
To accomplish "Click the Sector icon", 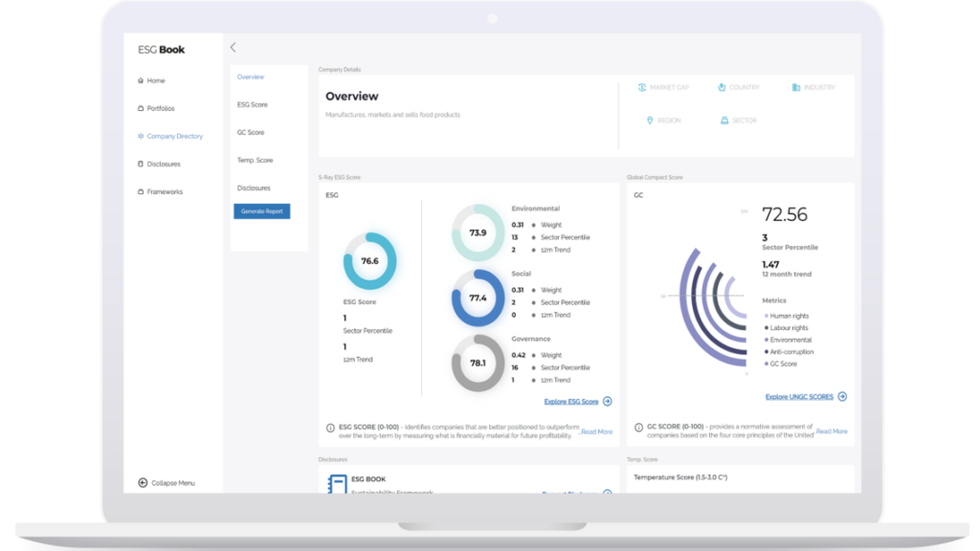I will pos(724,120).
